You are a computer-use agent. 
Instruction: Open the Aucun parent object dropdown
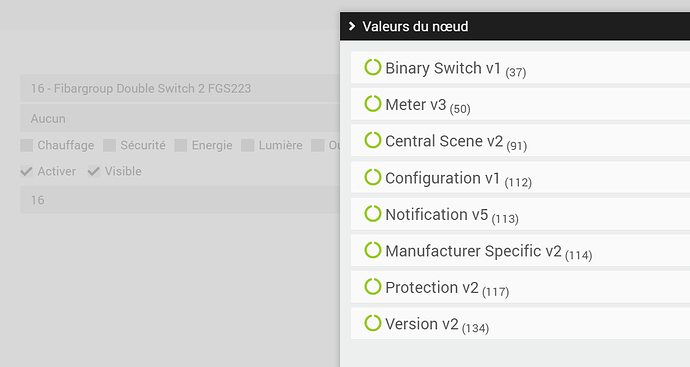click(x=180, y=118)
